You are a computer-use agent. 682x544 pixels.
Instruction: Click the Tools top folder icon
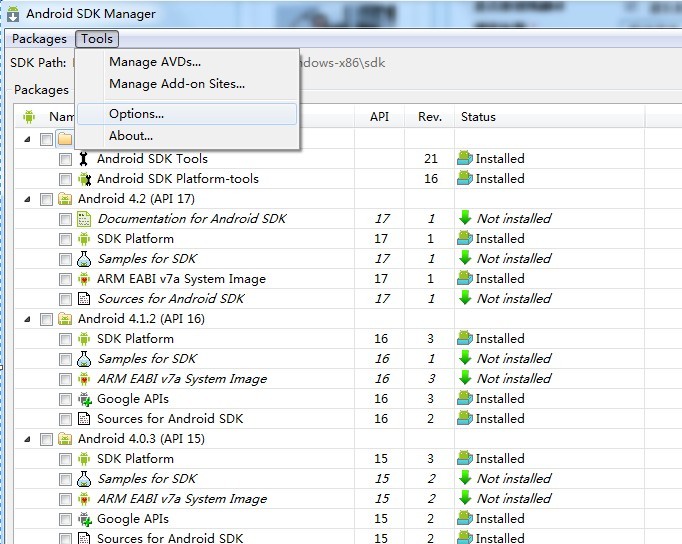[65, 139]
